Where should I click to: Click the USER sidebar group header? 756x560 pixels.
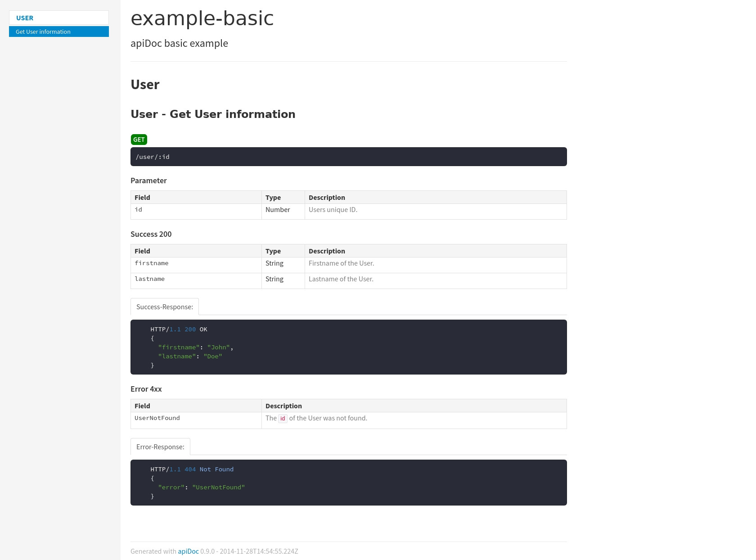click(25, 18)
